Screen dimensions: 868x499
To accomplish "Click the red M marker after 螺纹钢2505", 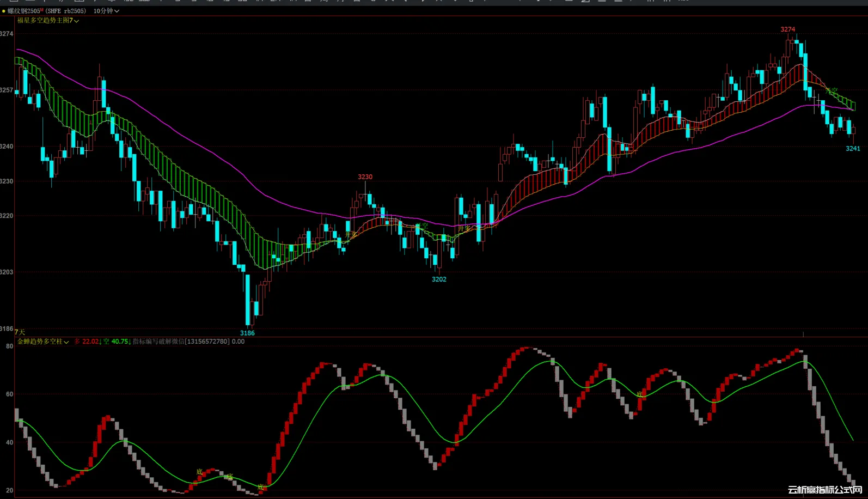I will click(x=42, y=10).
